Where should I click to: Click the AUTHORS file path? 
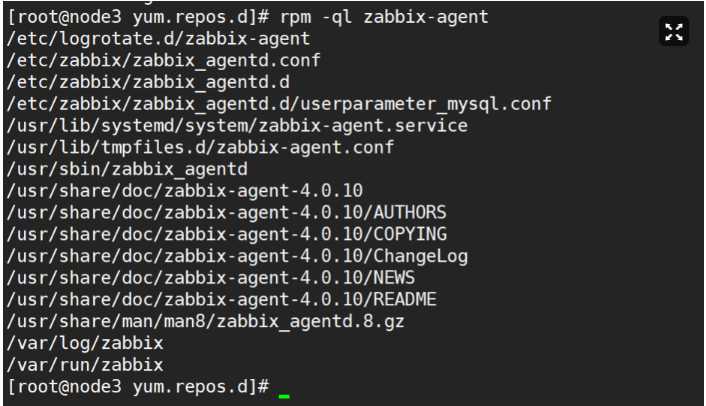[226, 212]
